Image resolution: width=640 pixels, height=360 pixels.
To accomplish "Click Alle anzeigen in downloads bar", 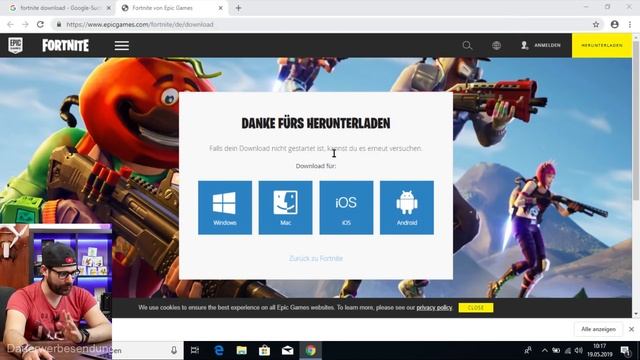I will point(598,329).
